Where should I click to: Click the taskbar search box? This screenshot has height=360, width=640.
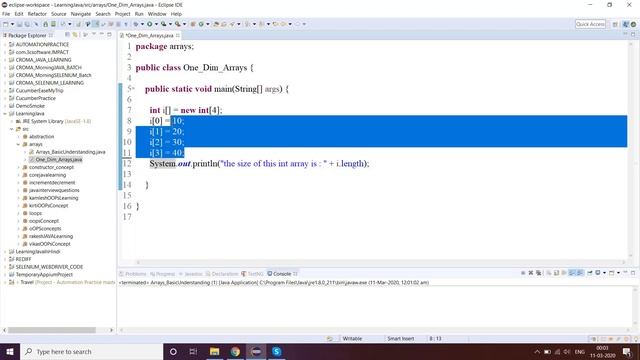(x=91, y=351)
